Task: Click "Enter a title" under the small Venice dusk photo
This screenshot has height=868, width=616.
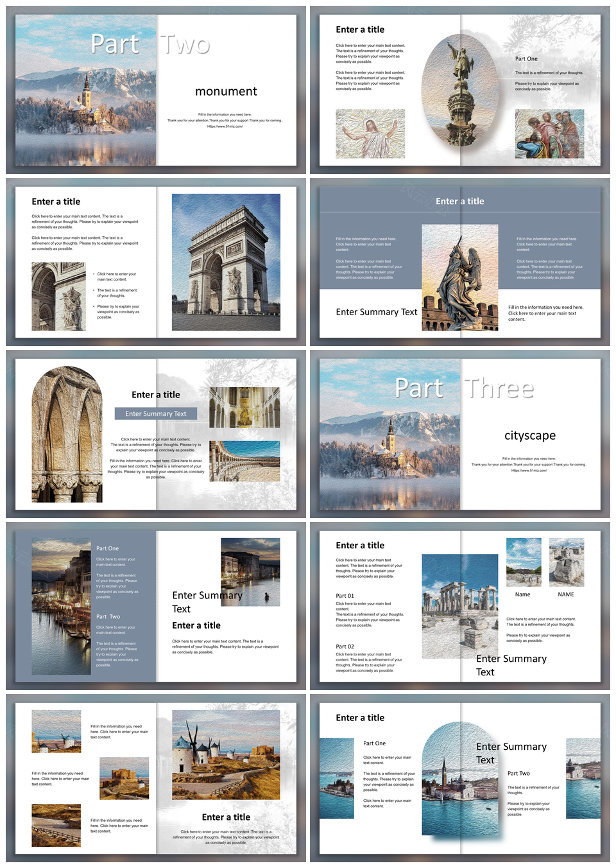Action: [x=196, y=625]
